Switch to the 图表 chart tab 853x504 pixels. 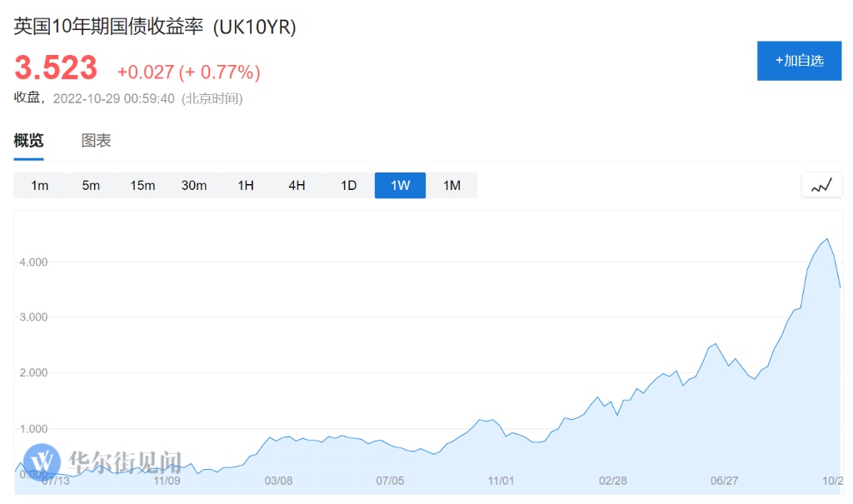click(x=96, y=141)
